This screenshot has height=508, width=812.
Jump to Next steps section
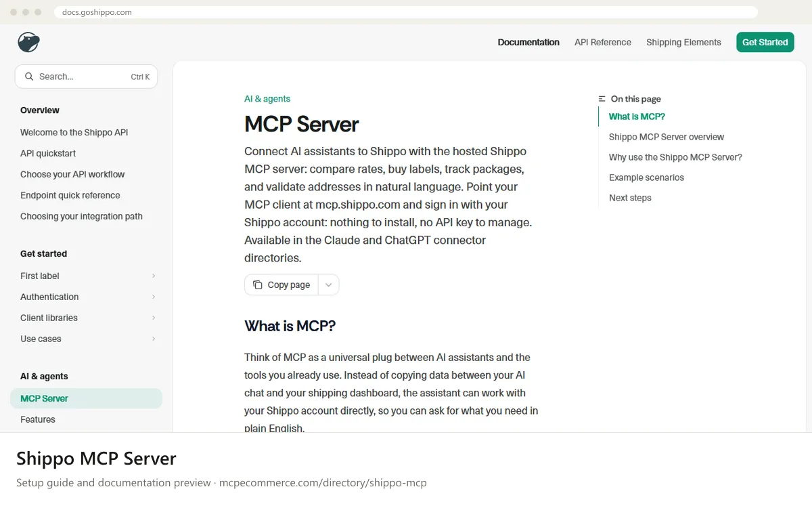(x=630, y=198)
